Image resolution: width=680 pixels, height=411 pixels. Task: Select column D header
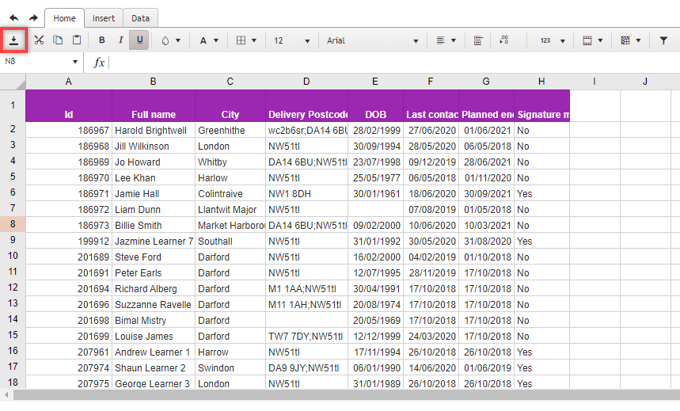click(x=306, y=82)
